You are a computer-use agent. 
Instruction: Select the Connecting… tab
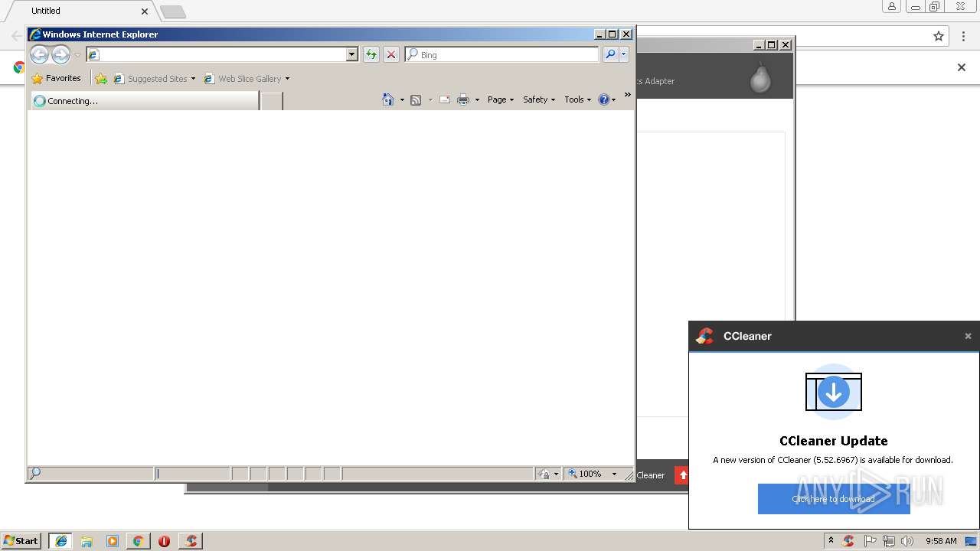pos(145,100)
